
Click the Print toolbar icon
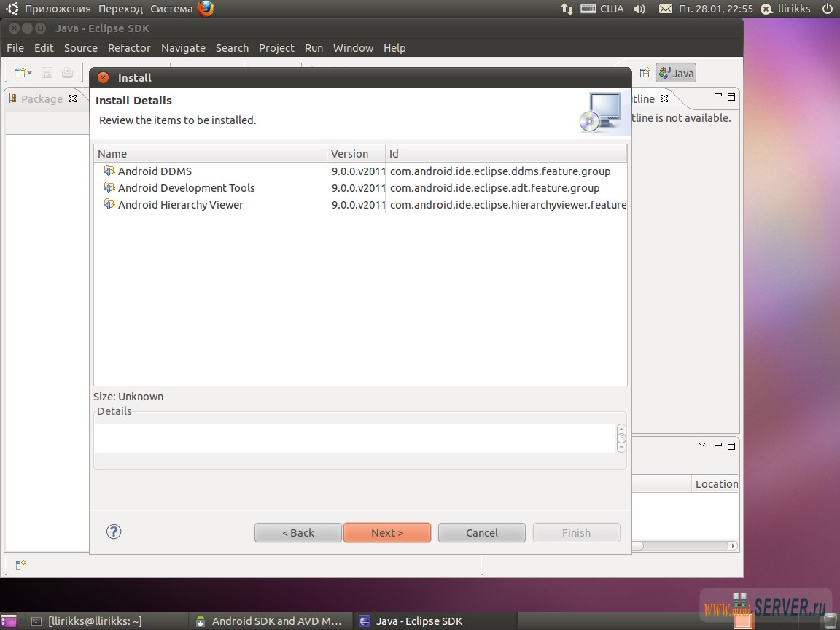click(67, 72)
